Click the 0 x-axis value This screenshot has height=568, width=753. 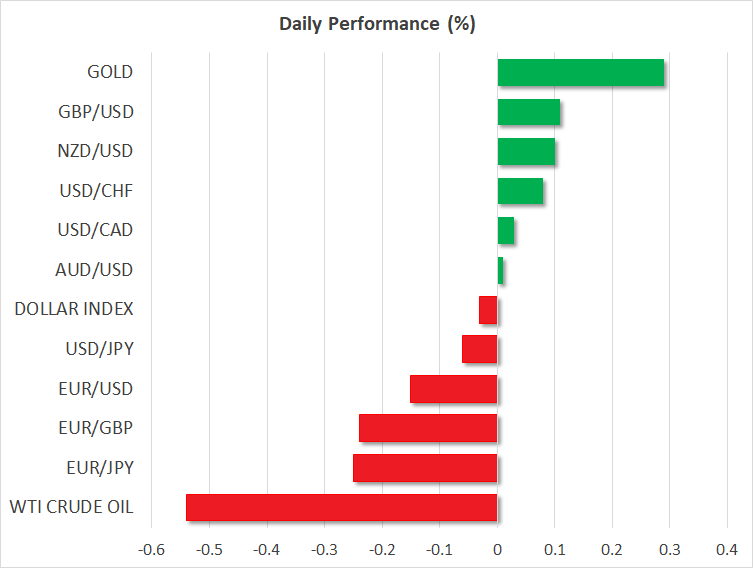497,549
